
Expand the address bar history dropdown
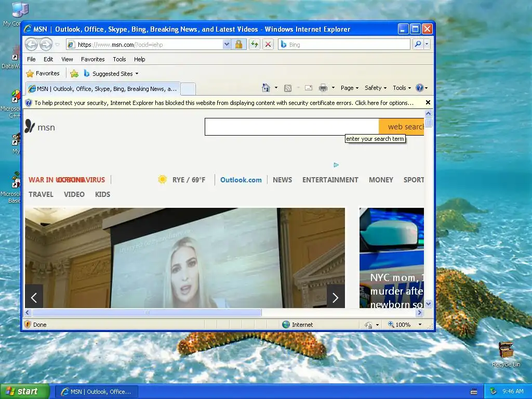click(227, 45)
